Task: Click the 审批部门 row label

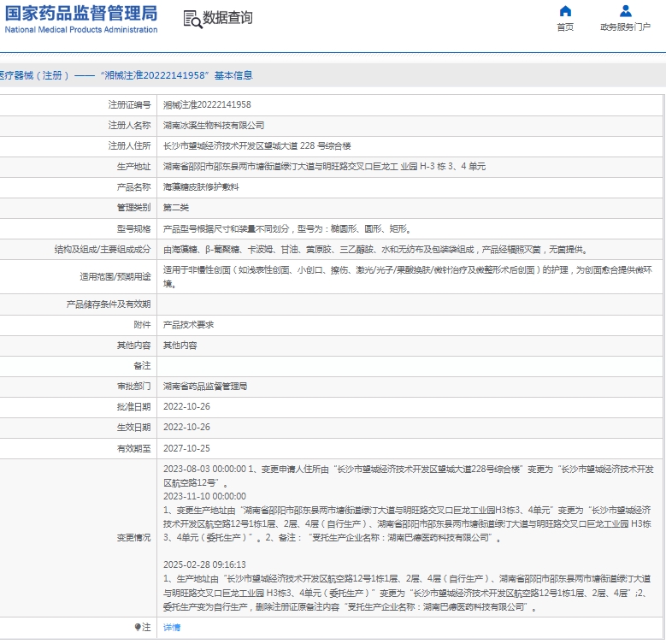Action: (x=133, y=387)
